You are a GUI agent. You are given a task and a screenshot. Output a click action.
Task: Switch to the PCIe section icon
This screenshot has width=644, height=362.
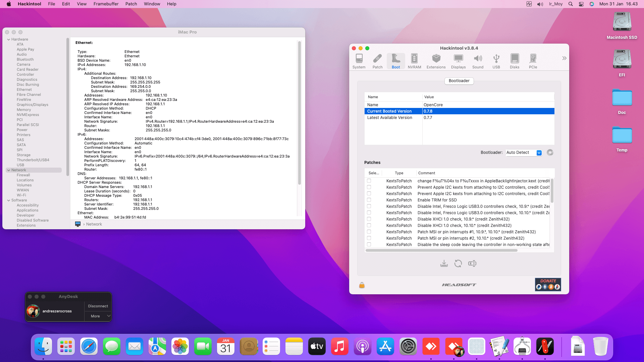point(533,61)
